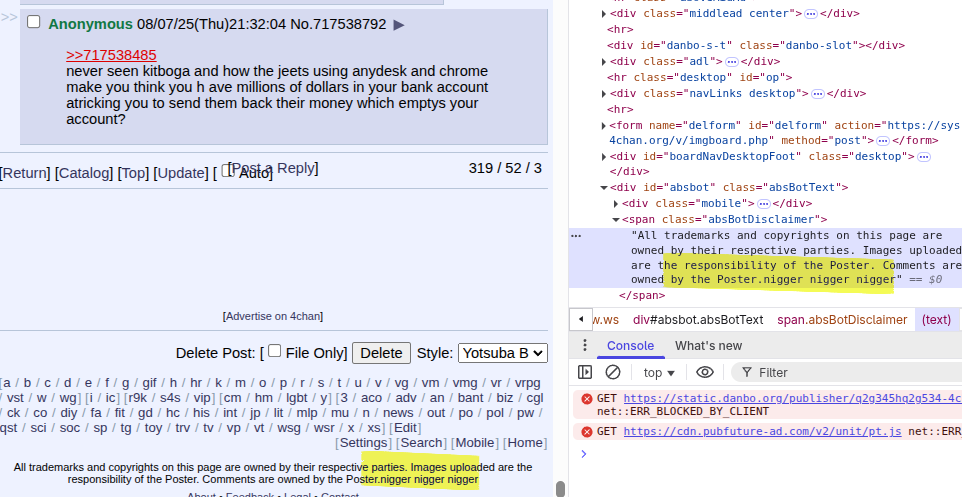962x497 pixels.
Task: Click the Delete button
Action: [381, 353]
